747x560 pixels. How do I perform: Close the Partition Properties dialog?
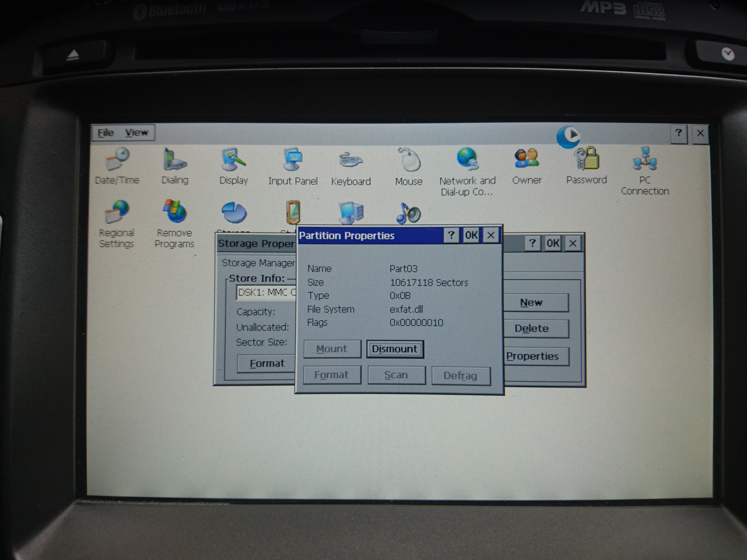pos(491,235)
